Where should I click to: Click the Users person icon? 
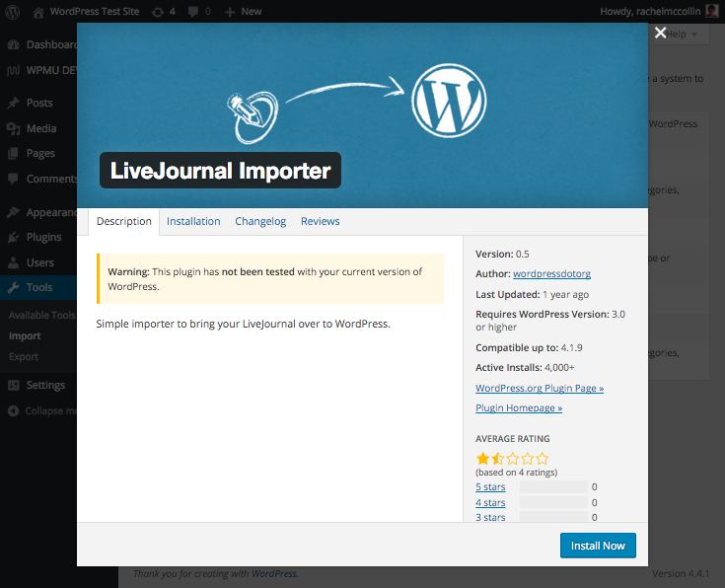[x=14, y=262]
